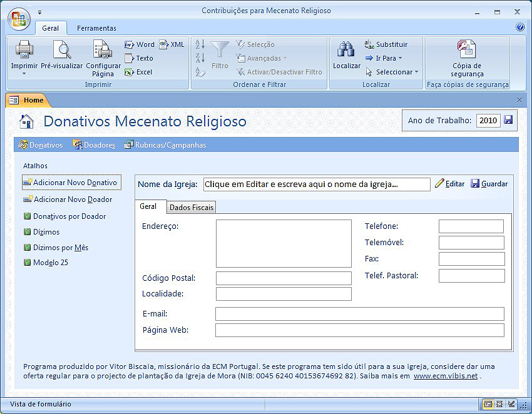Click Activar/Desactivar Filtro

(279, 72)
